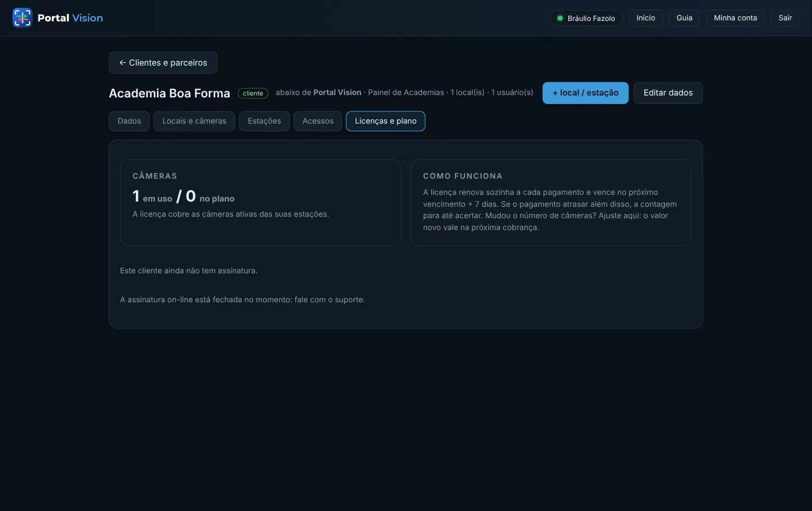Go back to Clientes e parceiros
812x511 pixels.
[163, 63]
